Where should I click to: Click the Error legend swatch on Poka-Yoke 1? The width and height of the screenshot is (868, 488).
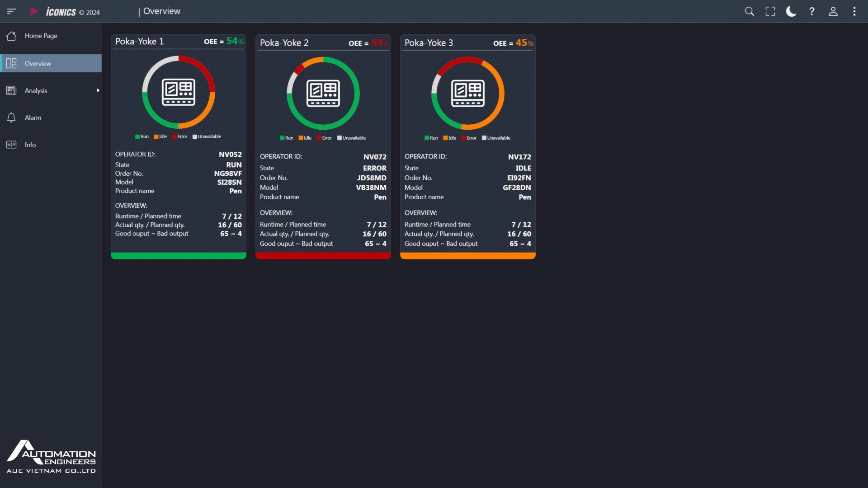coord(174,136)
